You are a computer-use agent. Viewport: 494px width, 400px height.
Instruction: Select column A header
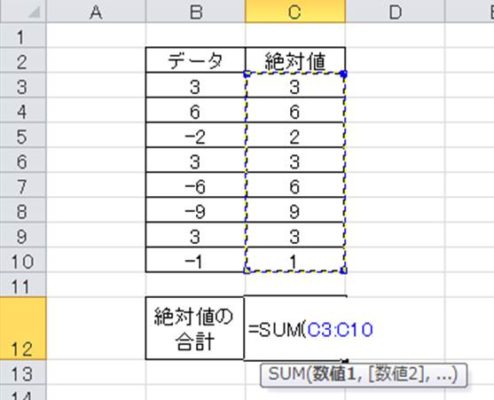tap(96, 11)
